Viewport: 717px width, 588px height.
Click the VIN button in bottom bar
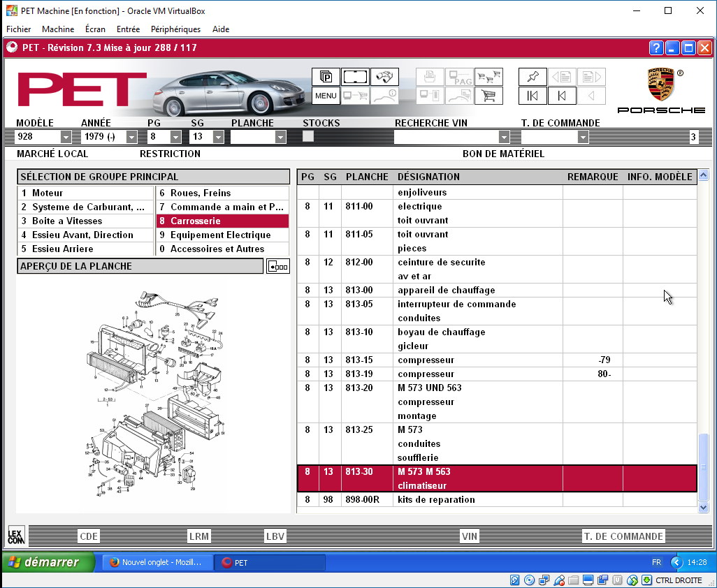tap(469, 536)
